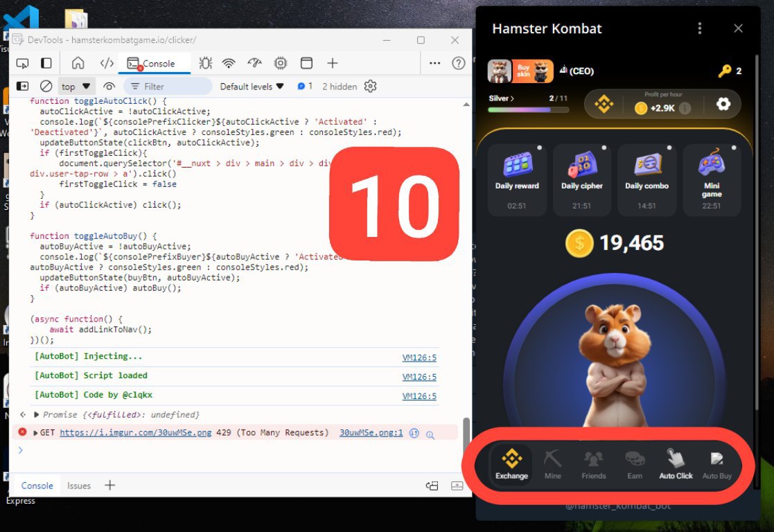Open VM126:5 link beside 'Code by @clqkx'

point(419,396)
